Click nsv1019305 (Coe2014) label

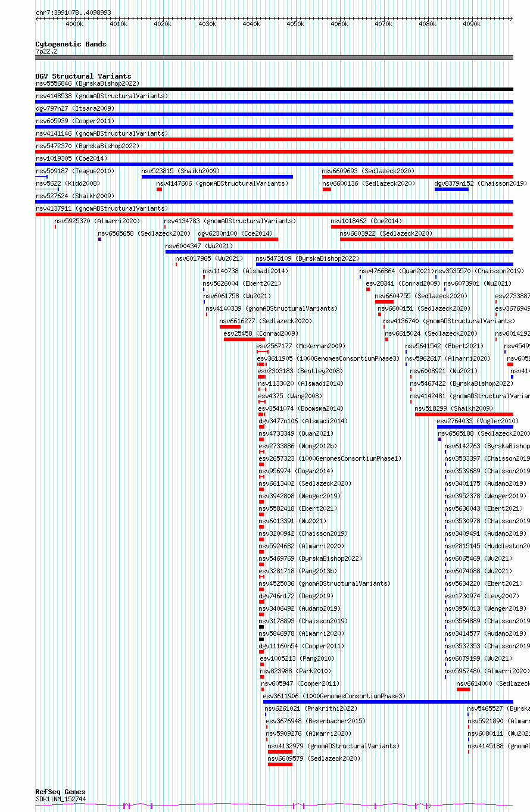(71, 159)
